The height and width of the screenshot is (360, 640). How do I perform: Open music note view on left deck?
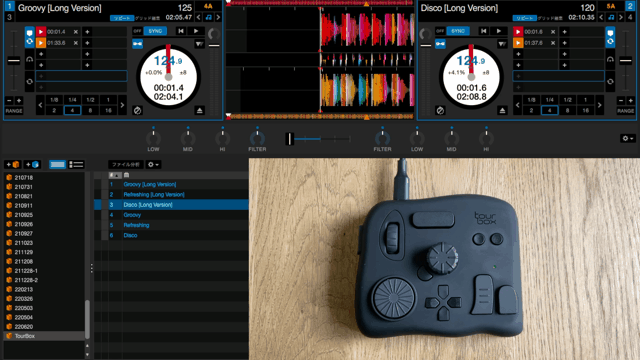(209, 17)
